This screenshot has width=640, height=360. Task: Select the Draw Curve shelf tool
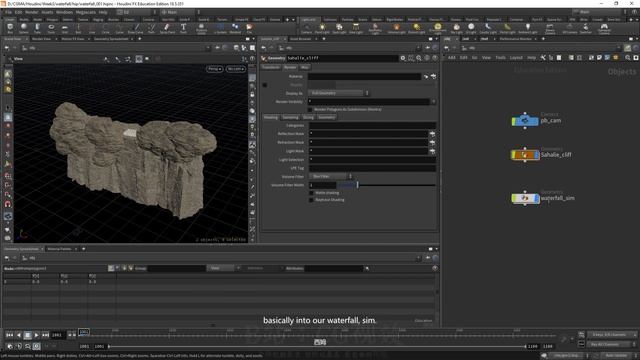tap(136, 28)
